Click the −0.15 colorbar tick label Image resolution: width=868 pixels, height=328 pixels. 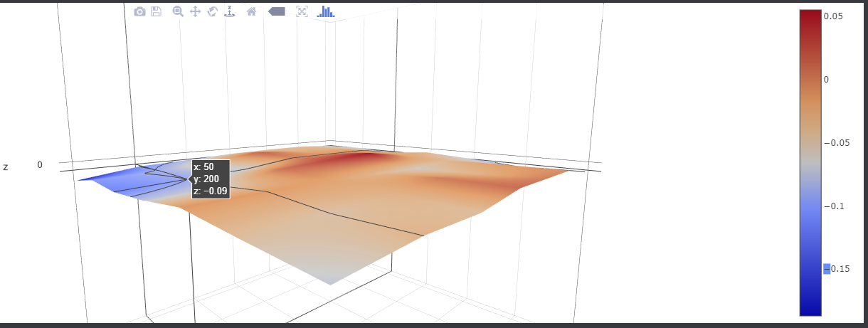pyautogui.click(x=836, y=269)
